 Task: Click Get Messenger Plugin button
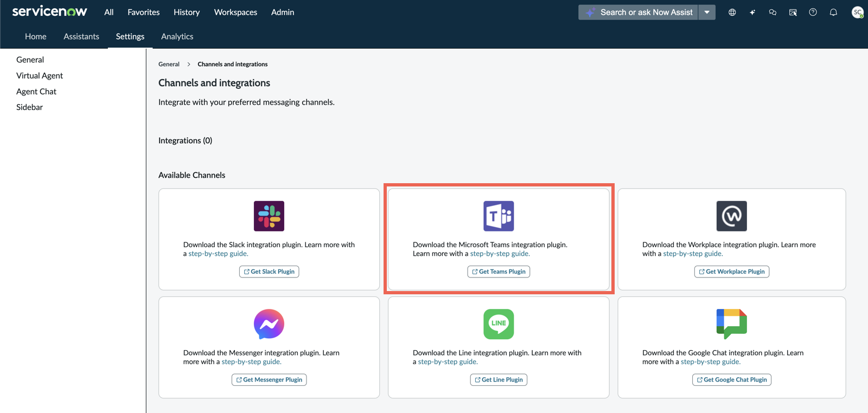pos(269,380)
